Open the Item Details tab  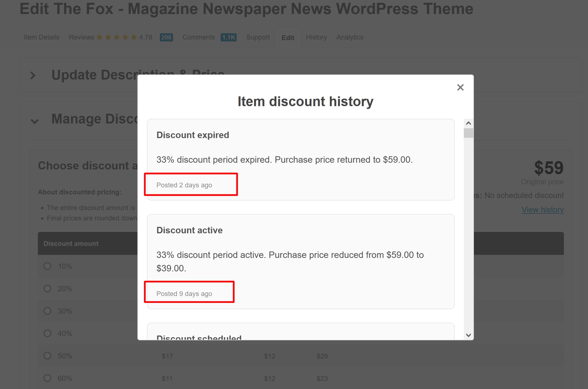(41, 37)
